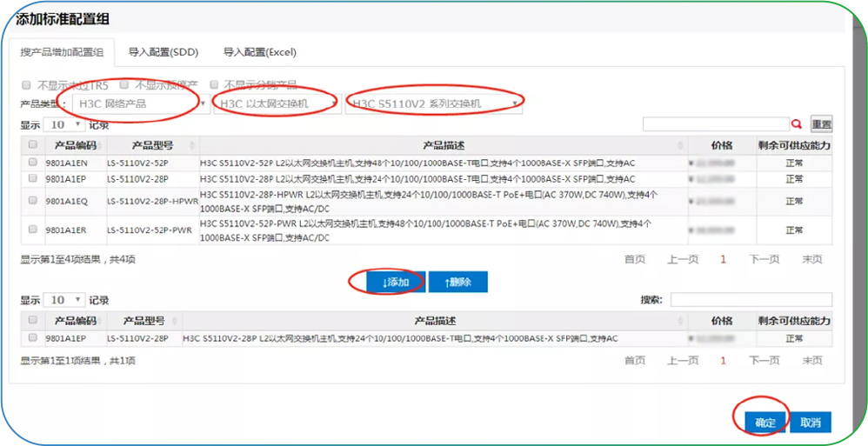This screenshot has width=868, height=446.
Task: Click the 显示第1至4项结果，共4项 summary text
Action: click(78, 259)
